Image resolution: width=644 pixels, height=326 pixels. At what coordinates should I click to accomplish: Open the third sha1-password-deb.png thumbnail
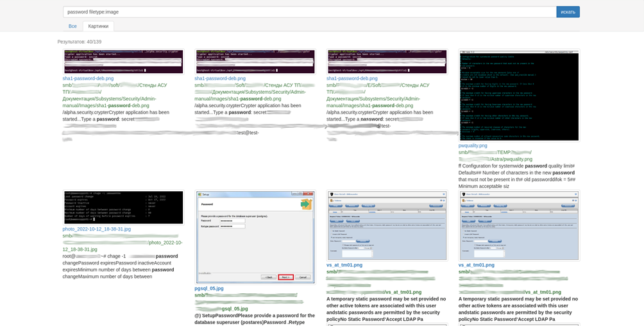tap(387, 62)
